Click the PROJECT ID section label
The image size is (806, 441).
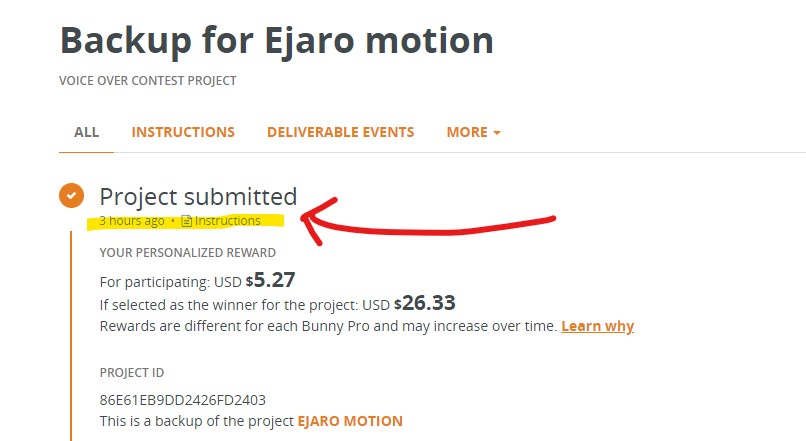click(x=132, y=373)
